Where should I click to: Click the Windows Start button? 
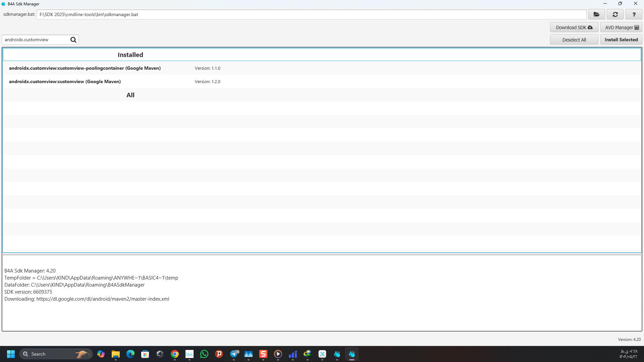click(x=11, y=354)
